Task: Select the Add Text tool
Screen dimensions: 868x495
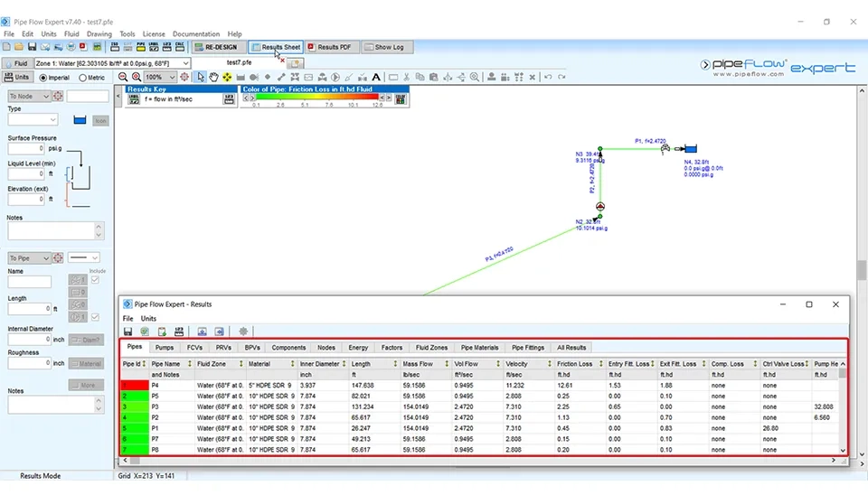Action: tap(376, 78)
